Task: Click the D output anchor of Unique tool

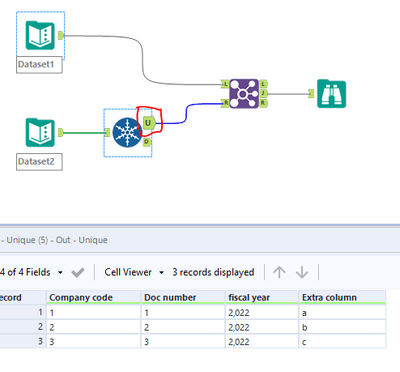Action: coord(147,142)
